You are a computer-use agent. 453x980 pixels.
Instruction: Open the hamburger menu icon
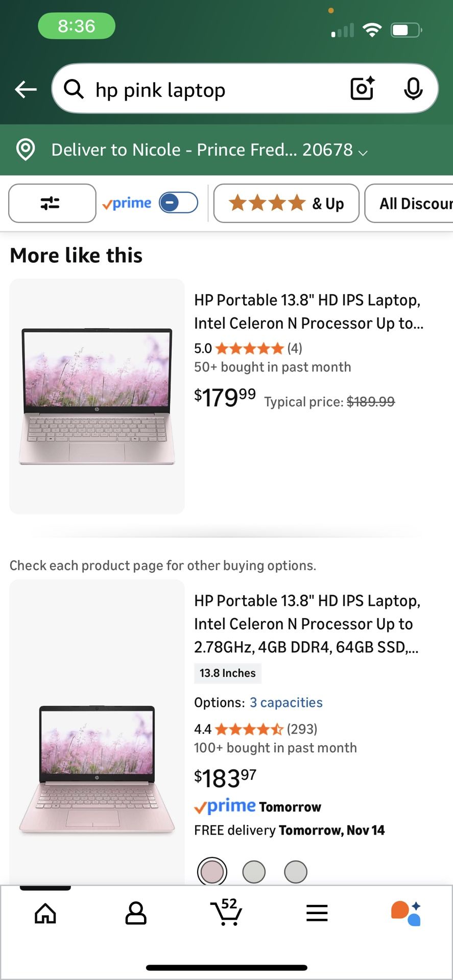[317, 913]
